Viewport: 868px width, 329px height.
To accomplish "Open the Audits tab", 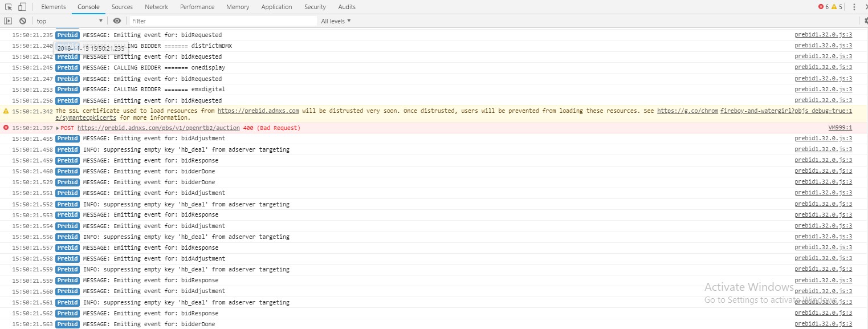I will click(x=347, y=7).
